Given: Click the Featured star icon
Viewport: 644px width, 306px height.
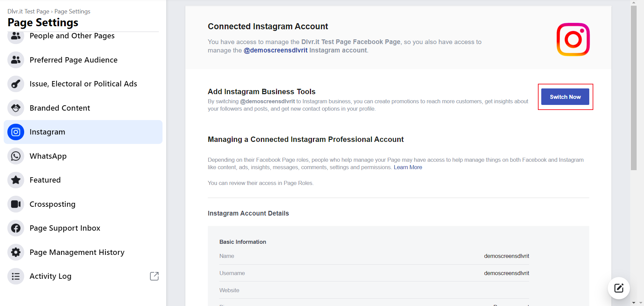Looking at the screenshot, I should click(16, 180).
